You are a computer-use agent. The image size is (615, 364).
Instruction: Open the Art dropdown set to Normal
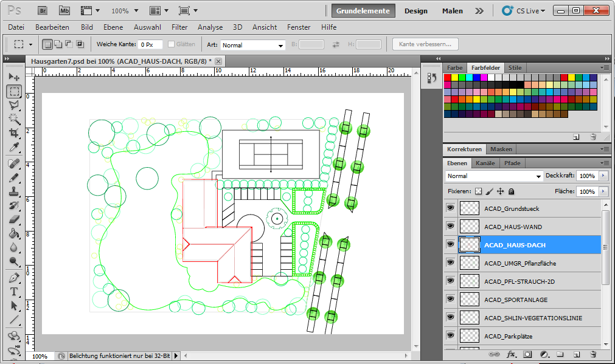coord(252,45)
